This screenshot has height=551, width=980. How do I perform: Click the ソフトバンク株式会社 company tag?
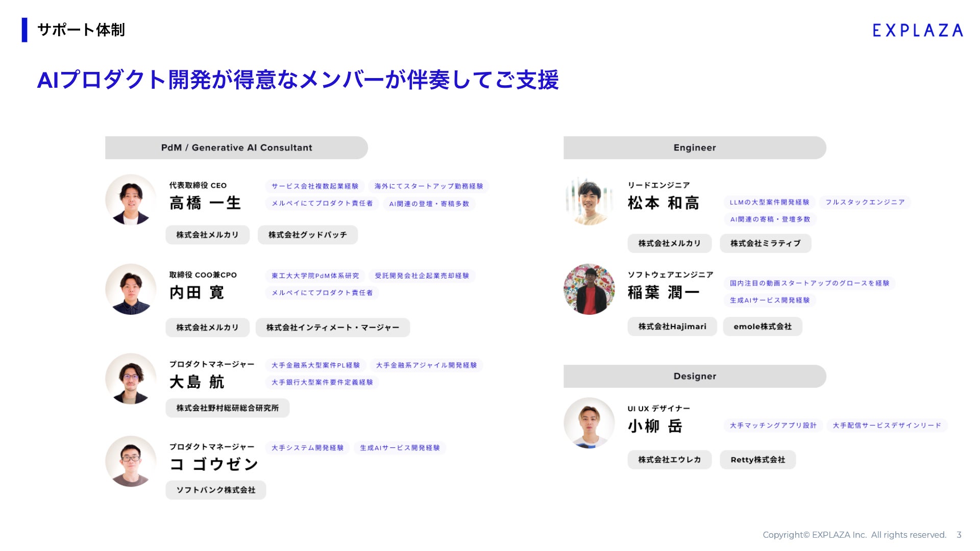click(x=215, y=490)
